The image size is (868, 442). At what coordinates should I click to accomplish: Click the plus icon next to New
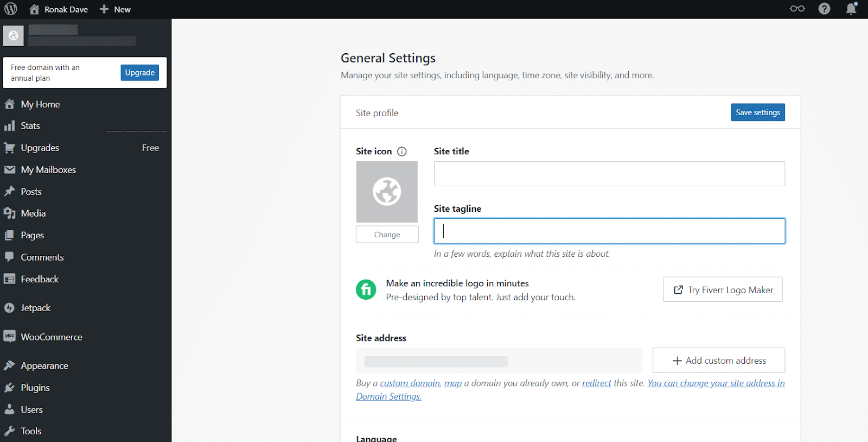104,9
